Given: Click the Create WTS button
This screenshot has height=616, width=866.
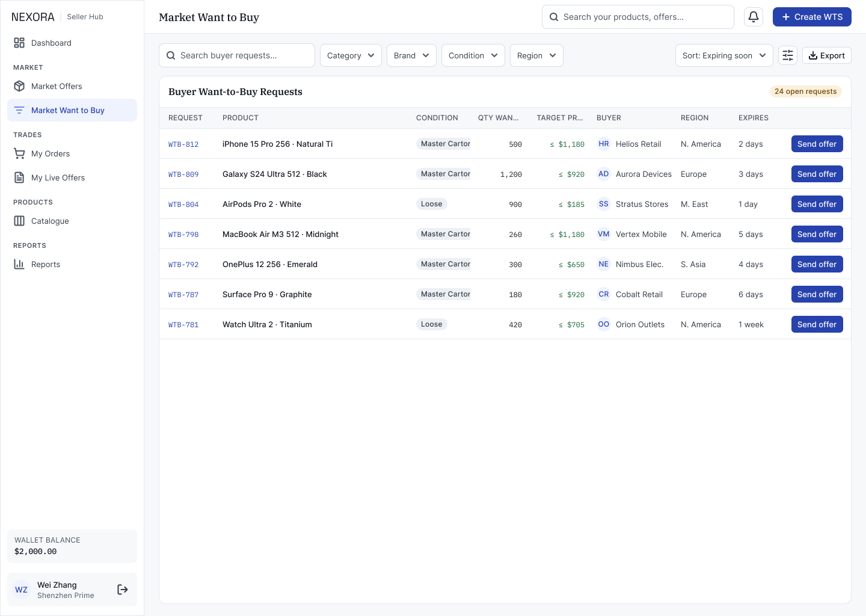Looking at the screenshot, I should (x=812, y=17).
